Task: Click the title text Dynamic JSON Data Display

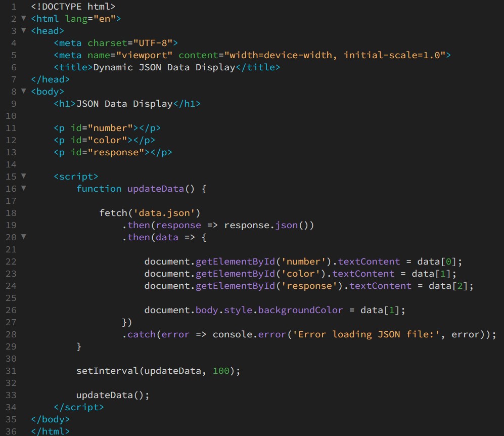Action: [164, 67]
